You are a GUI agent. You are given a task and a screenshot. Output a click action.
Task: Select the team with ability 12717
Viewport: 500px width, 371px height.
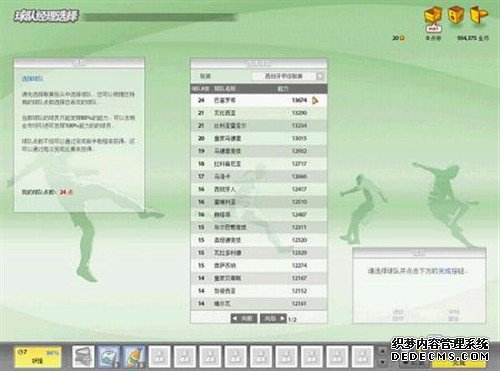(259, 164)
